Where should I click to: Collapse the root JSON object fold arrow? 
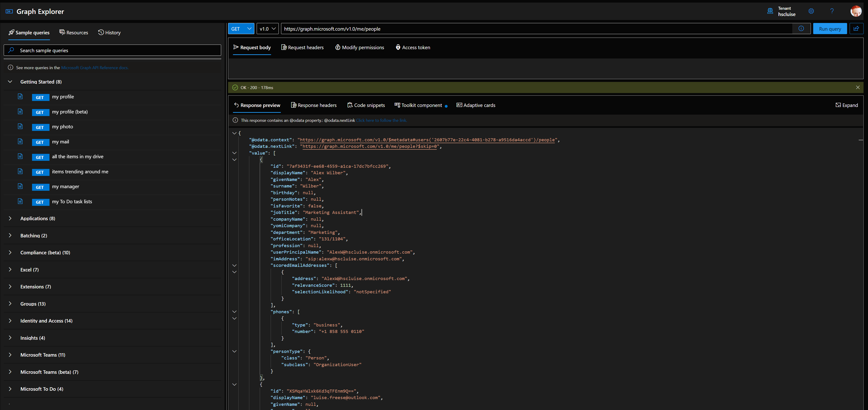[x=234, y=133]
